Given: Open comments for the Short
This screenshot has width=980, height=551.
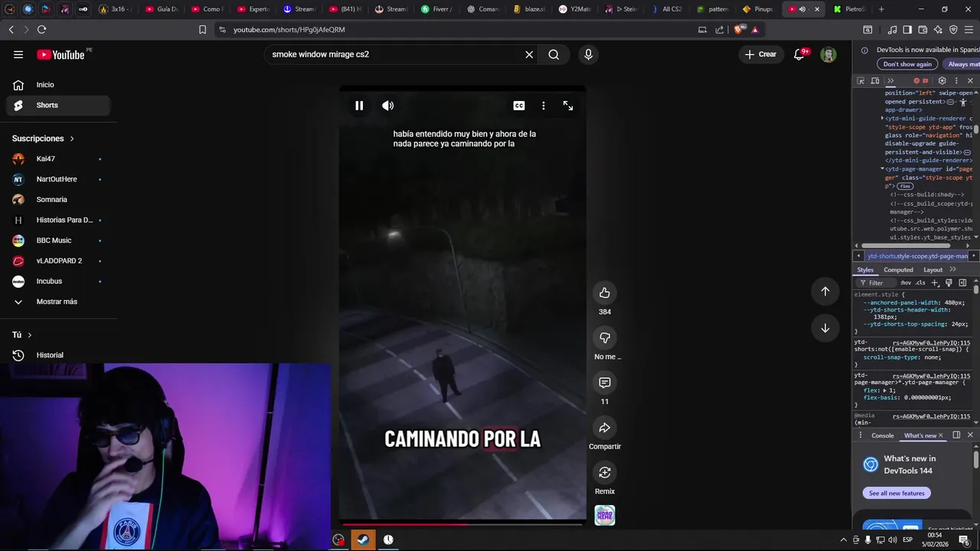Looking at the screenshot, I should [605, 383].
